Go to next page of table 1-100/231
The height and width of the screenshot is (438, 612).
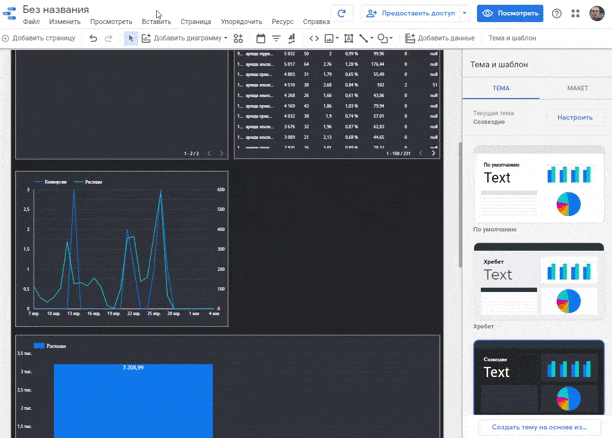click(433, 153)
